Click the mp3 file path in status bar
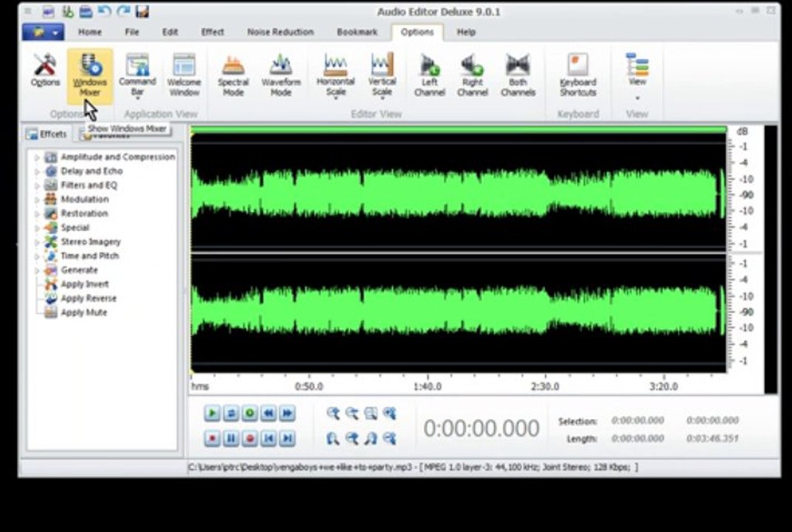Viewport: 792px width, 532px height. click(x=300, y=468)
